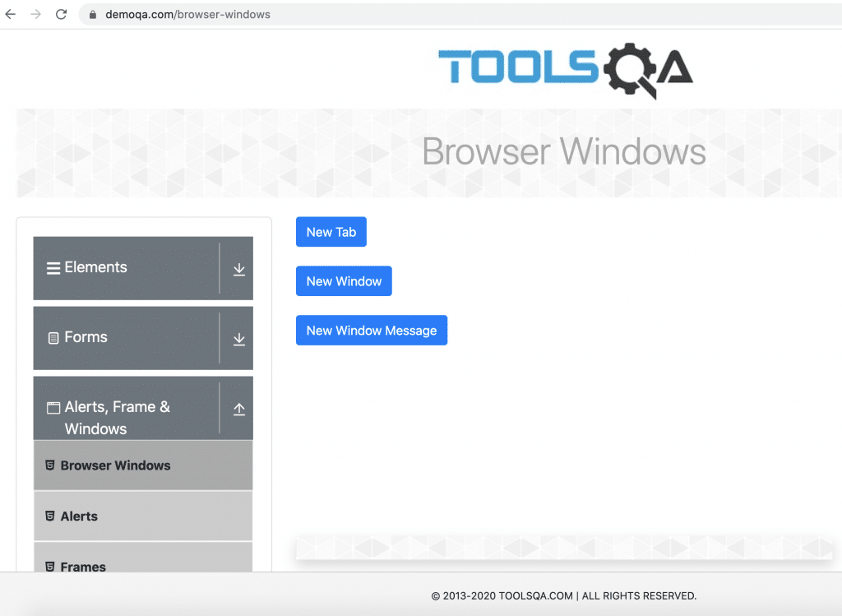Screen dimensions: 842x616
Task: Click the window icon beside Alerts, Frame & Windows
Action: [53, 406]
